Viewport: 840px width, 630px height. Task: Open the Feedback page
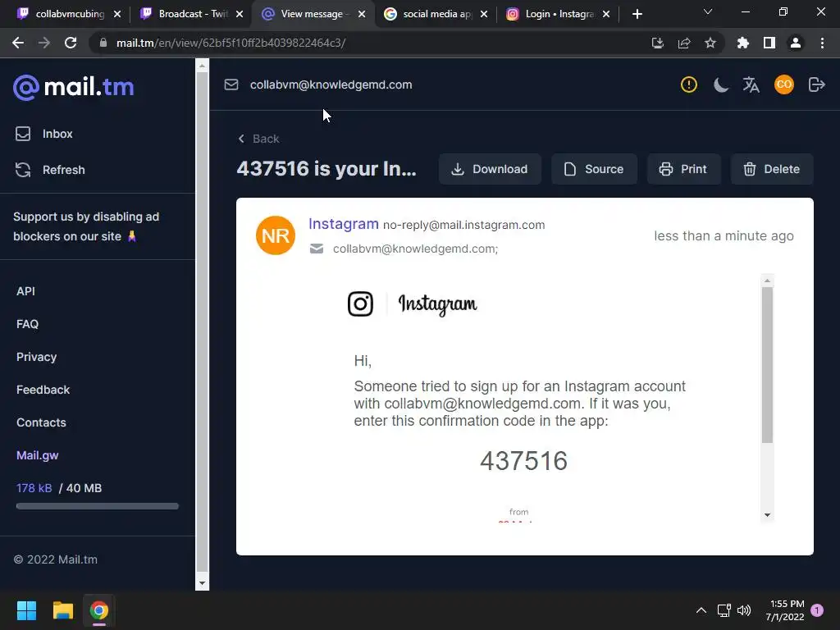[43, 390]
